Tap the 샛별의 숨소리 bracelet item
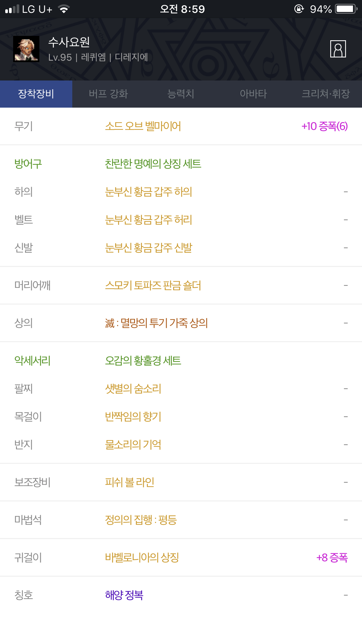 tap(133, 389)
